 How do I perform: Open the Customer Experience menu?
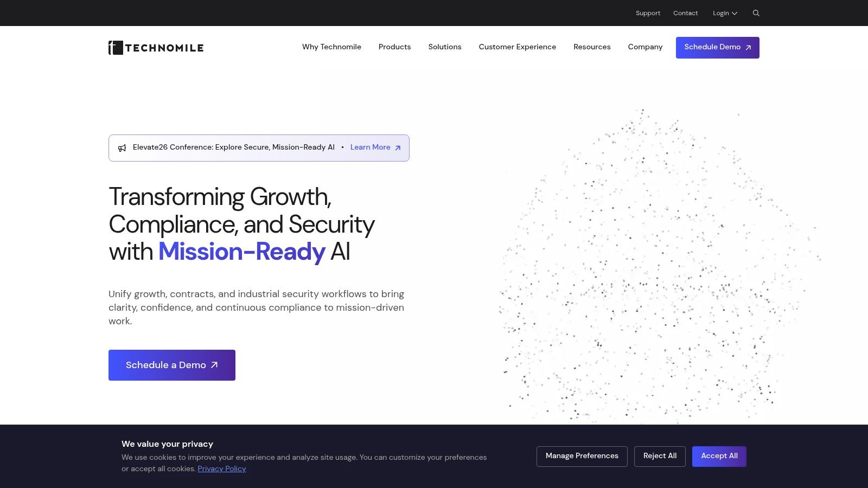click(518, 47)
